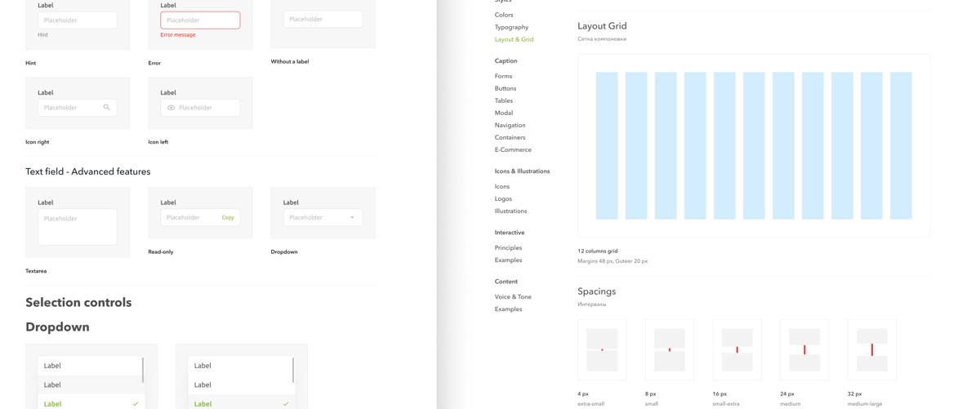980x409 pixels.
Task: Open E-Commerce section in sidebar
Action: pos(513,149)
